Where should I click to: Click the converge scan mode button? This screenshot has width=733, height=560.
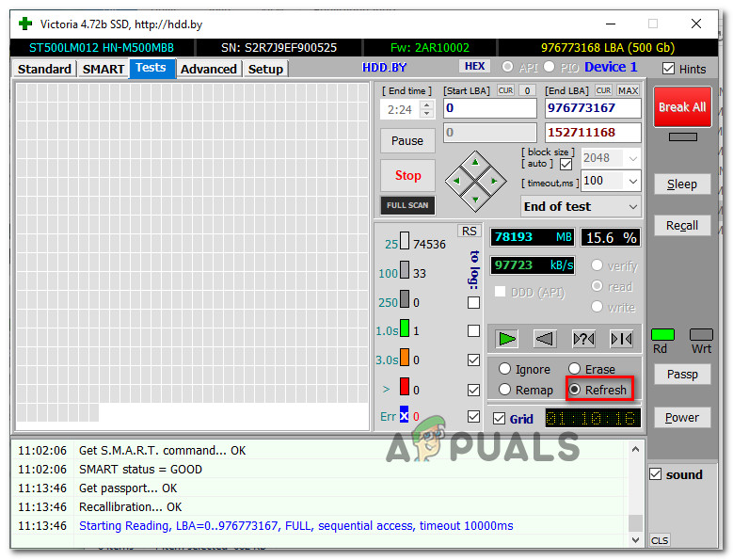(x=621, y=338)
